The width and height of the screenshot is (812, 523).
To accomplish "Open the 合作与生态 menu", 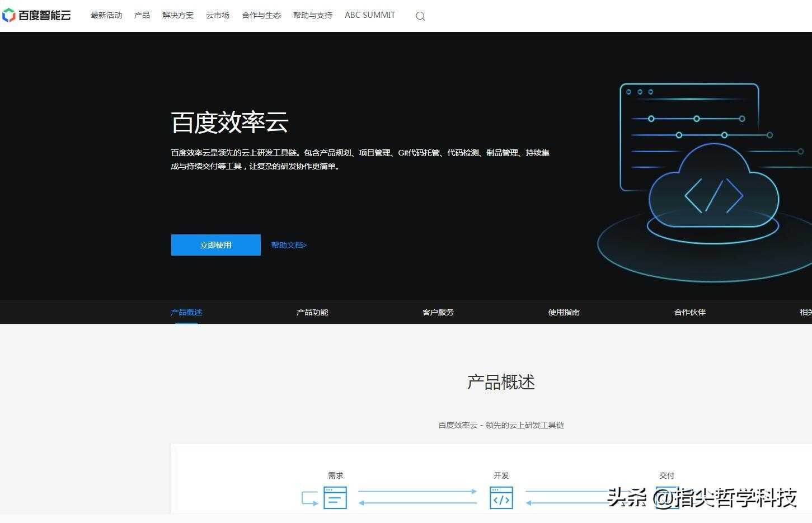I will coord(261,15).
